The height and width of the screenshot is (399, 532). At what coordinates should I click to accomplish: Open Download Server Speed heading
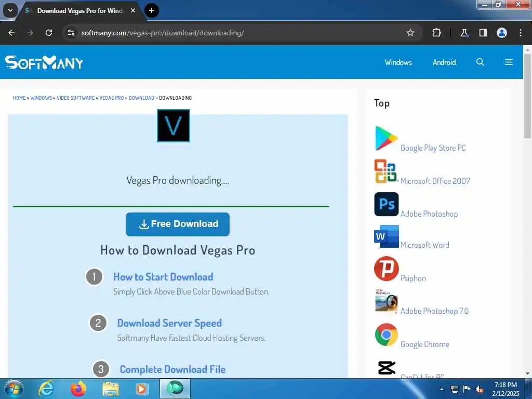pos(169,323)
